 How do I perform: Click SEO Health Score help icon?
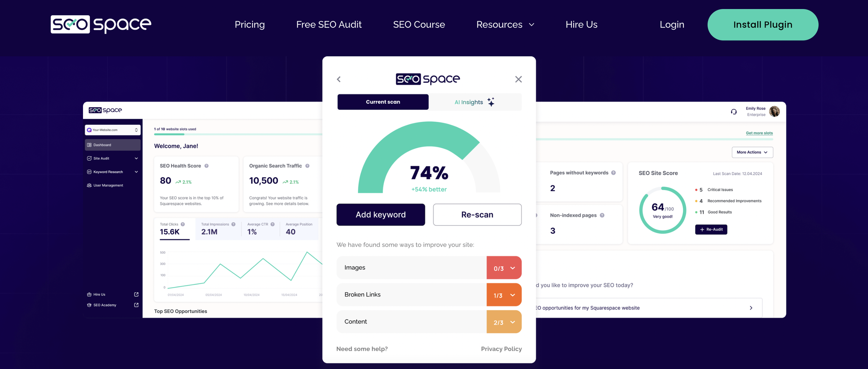(206, 166)
